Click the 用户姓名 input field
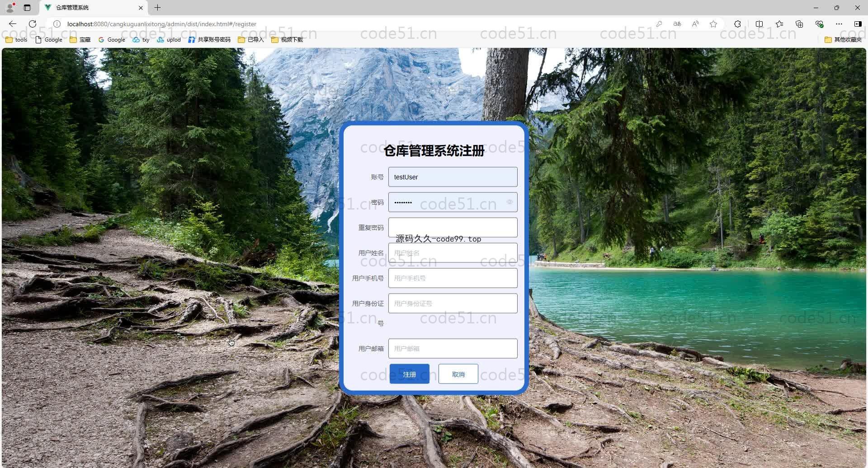 (x=453, y=253)
